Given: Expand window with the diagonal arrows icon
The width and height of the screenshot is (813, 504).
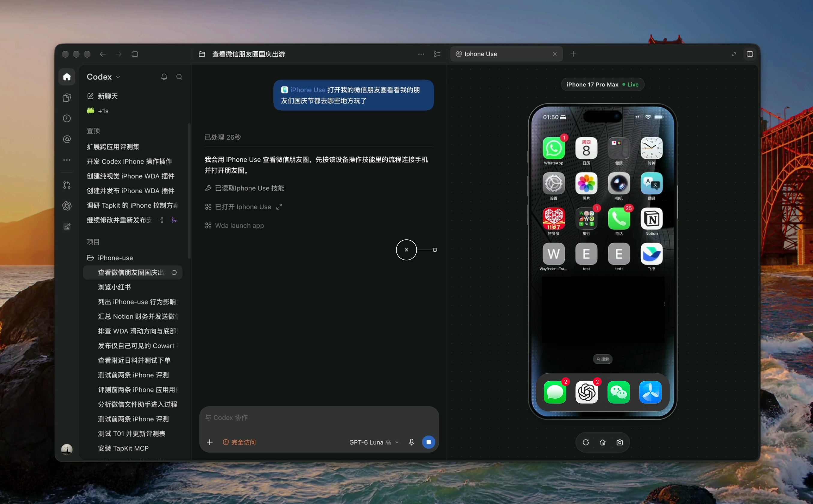Looking at the screenshot, I should [x=734, y=54].
